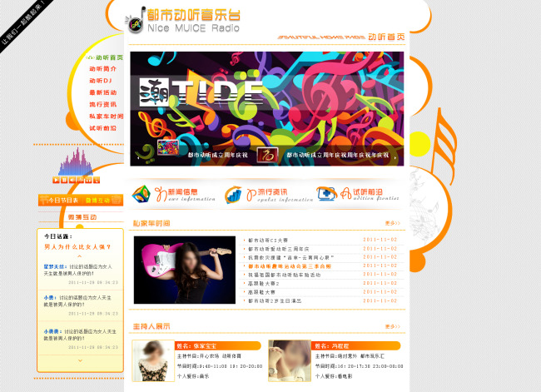
Task: Click the guitar girl photo
Action: point(185,270)
